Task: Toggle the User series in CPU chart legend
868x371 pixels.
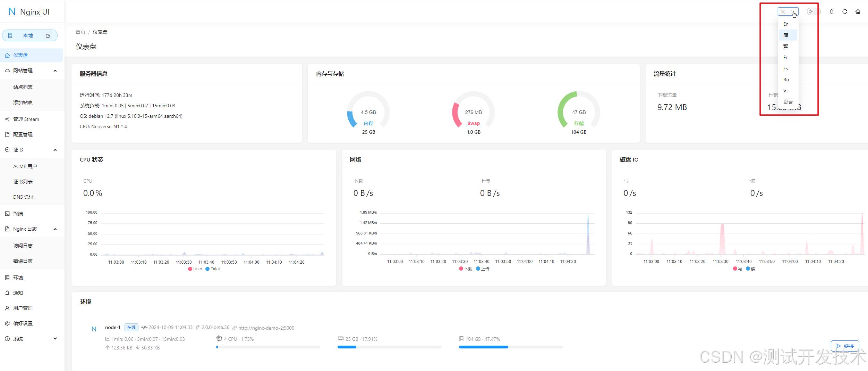Action: point(195,269)
